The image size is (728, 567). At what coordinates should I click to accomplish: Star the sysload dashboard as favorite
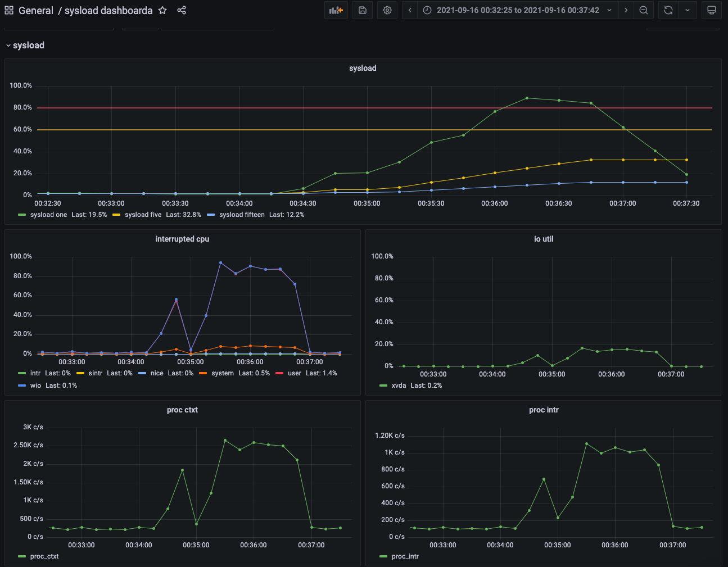pos(162,10)
